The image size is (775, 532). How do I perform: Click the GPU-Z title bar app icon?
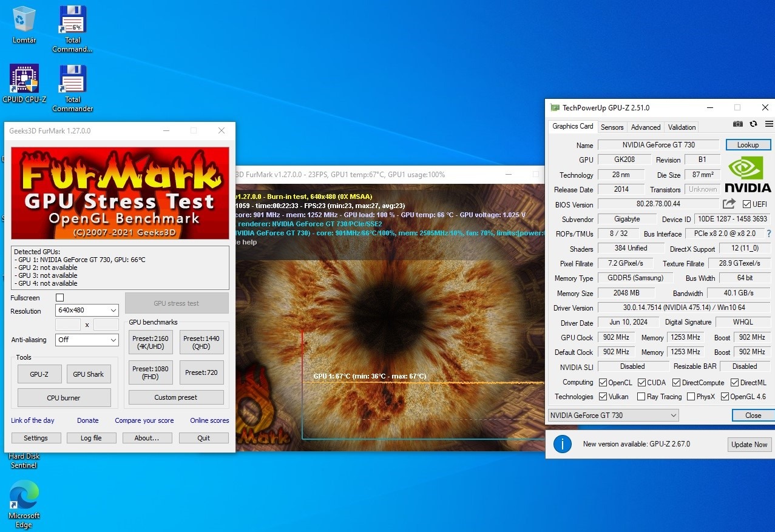pyautogui.click(x=555, y=107)
